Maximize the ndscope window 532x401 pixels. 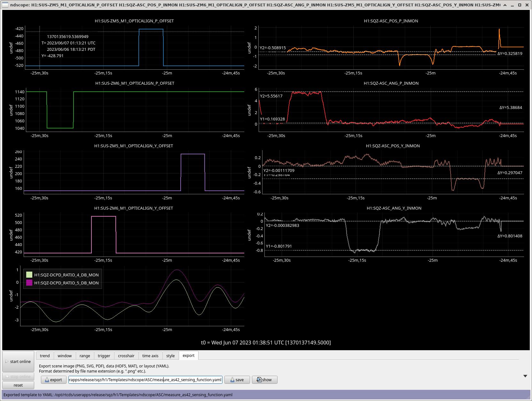(x=520, y=5)
